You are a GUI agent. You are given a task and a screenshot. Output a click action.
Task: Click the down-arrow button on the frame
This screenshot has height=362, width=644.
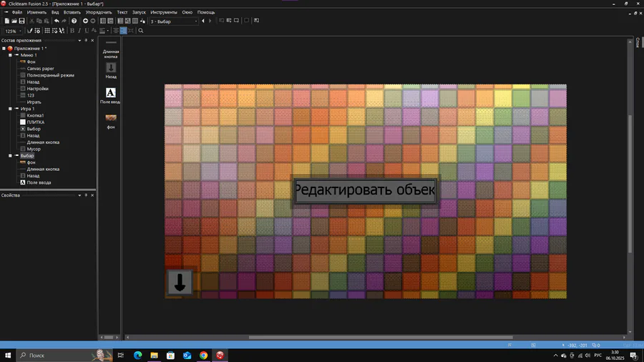click(x=180, y=282)
